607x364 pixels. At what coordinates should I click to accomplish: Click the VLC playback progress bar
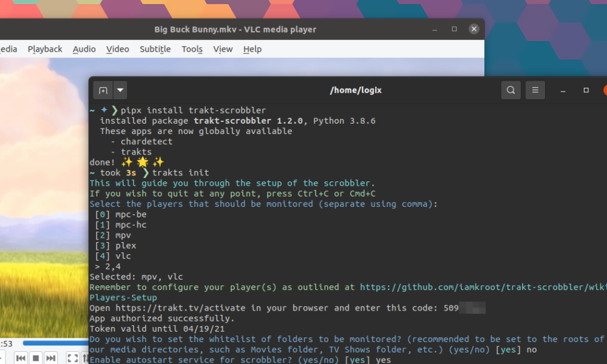(56, 343)
